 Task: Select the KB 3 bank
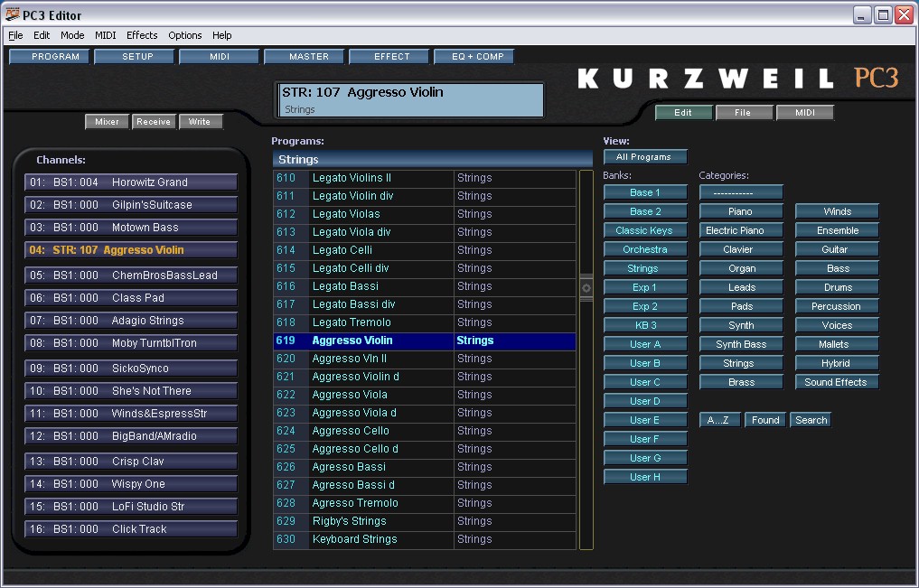click(645, 325)
